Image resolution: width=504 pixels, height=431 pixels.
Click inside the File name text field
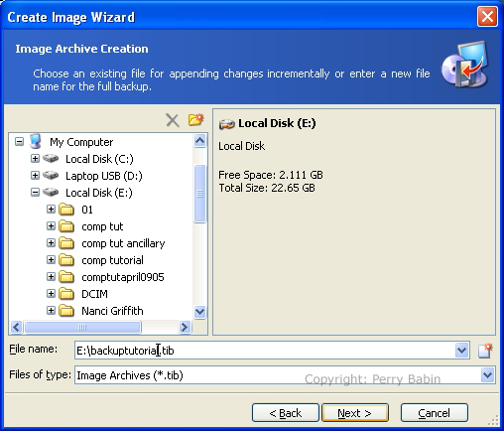pos(265,351)
